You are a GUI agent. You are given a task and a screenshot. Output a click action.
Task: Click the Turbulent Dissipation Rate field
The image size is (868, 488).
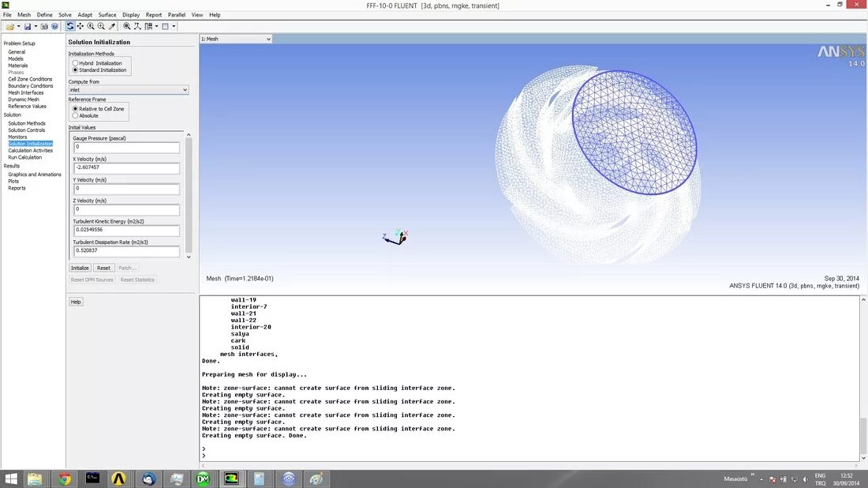(126, 251)
